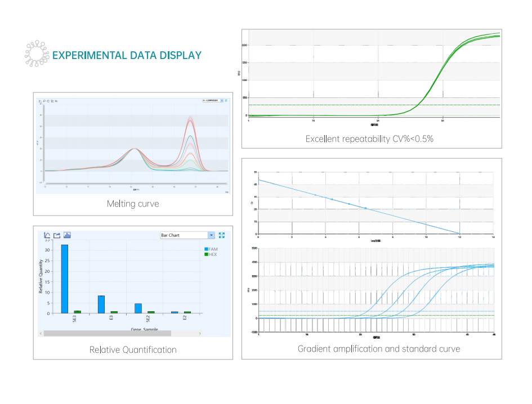Screen dimensions: 532x404
Task: Click the blue FAM legend swatch
Action: click(x=206, y=249)
